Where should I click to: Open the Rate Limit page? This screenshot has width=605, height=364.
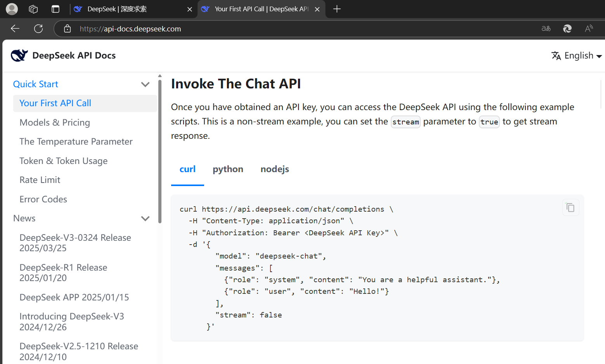pyautogui.click(x=40, y=180)
